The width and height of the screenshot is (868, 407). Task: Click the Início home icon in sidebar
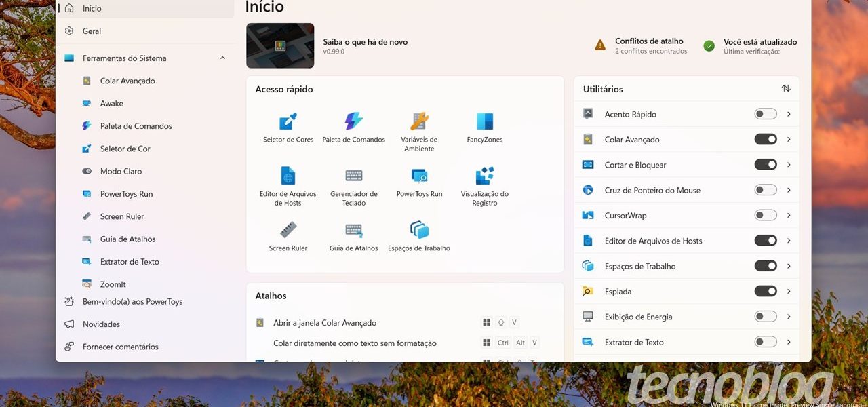[x=69, y=8]
